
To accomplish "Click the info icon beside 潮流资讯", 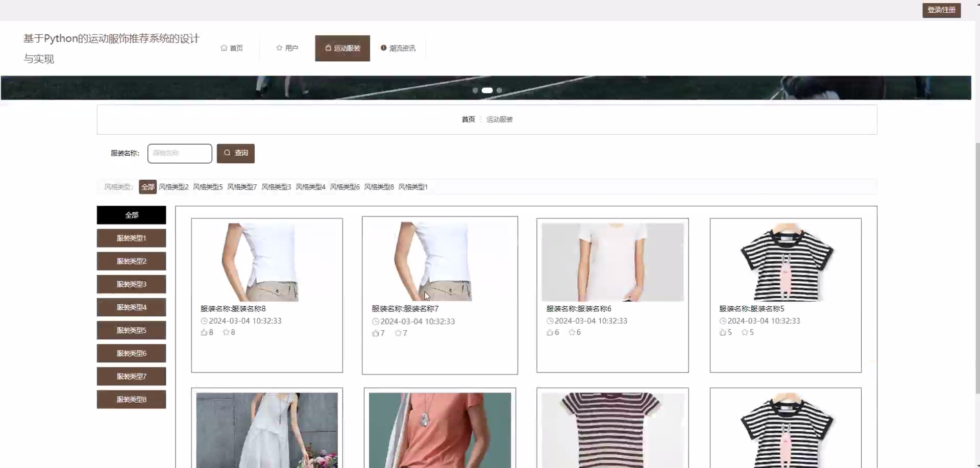I will pyautogui.click(x=383, y=48).
